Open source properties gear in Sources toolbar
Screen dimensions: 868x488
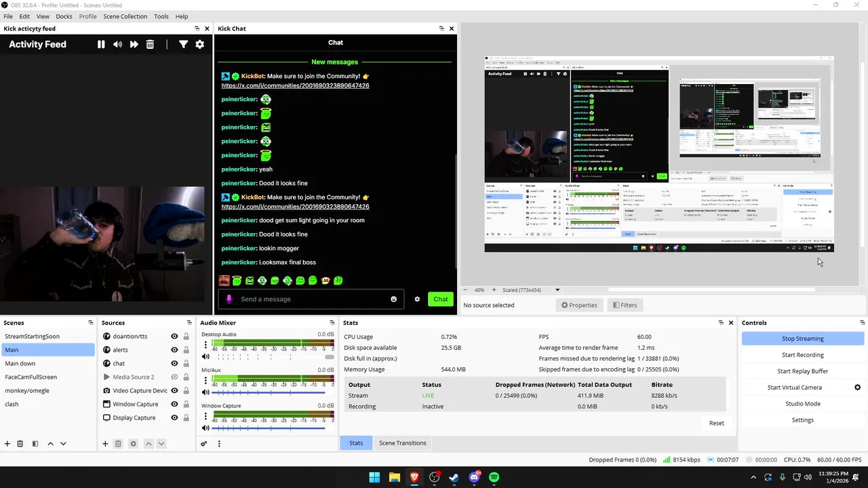pos(133,444)
